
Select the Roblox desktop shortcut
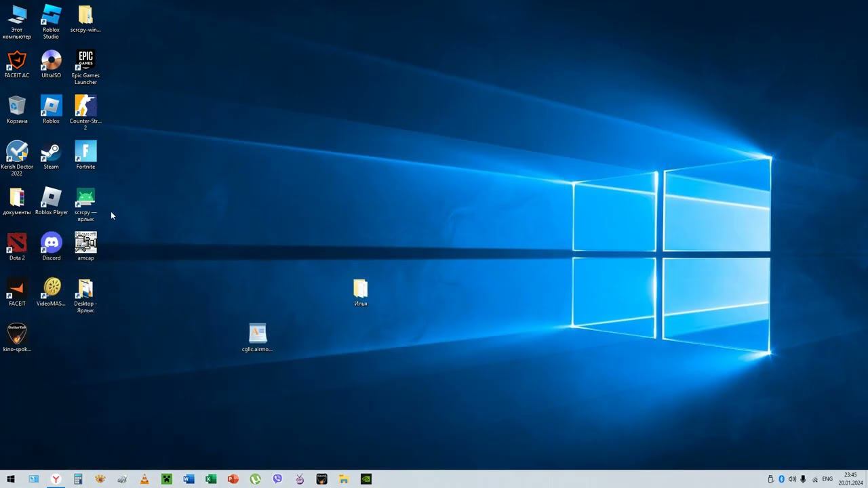(51, 110)
